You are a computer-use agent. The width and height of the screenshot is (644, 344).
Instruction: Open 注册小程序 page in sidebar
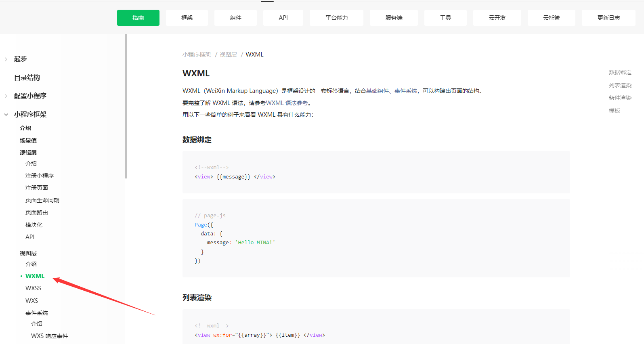click(40, 176)
